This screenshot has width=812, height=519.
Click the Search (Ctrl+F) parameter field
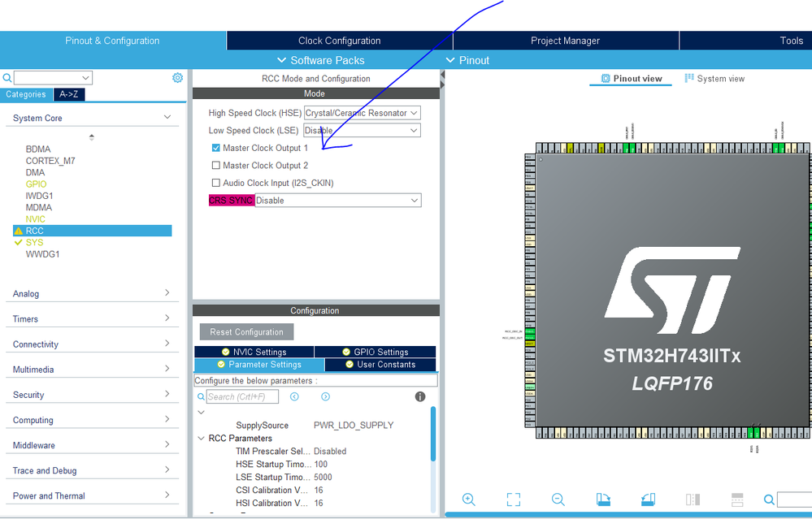point(242,397)
